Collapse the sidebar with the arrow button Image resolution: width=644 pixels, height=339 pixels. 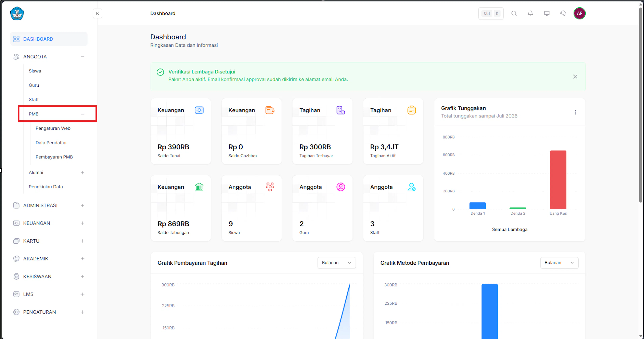pyautogui.click(x=97, y=13)
